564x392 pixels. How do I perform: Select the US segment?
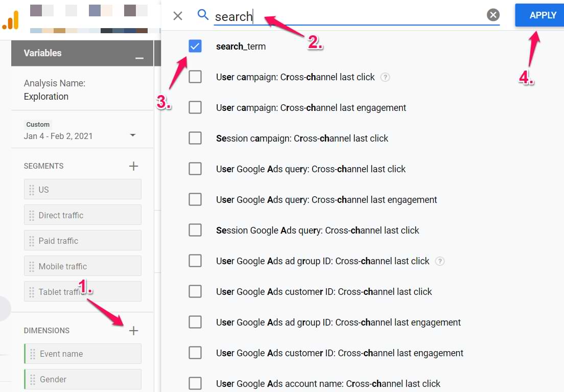pyautogui.click(x=83, y=189)
